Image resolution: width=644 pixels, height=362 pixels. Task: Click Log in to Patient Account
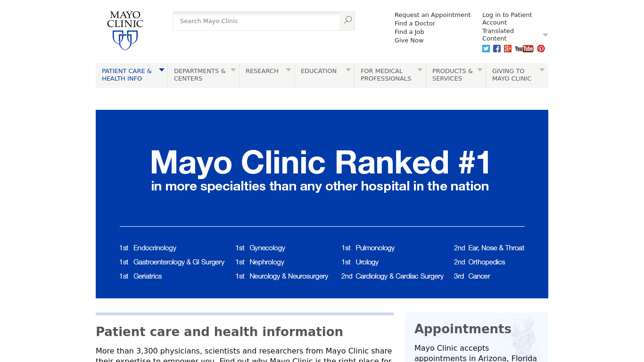(507, 19)
